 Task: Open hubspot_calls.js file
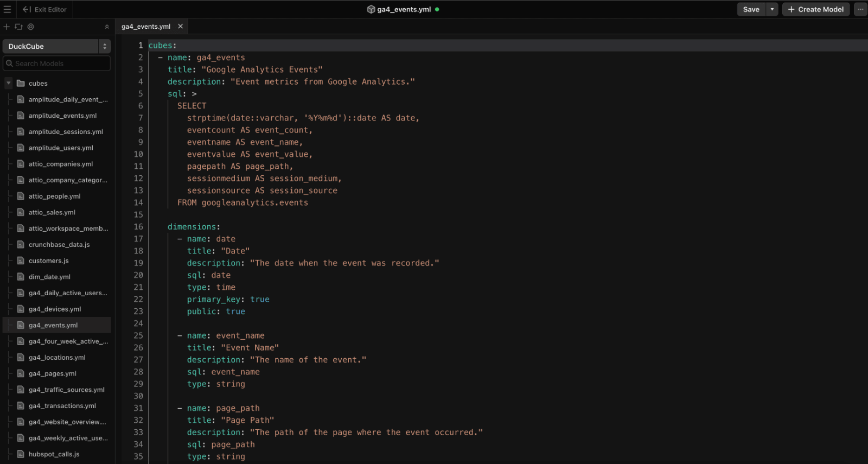54,454
